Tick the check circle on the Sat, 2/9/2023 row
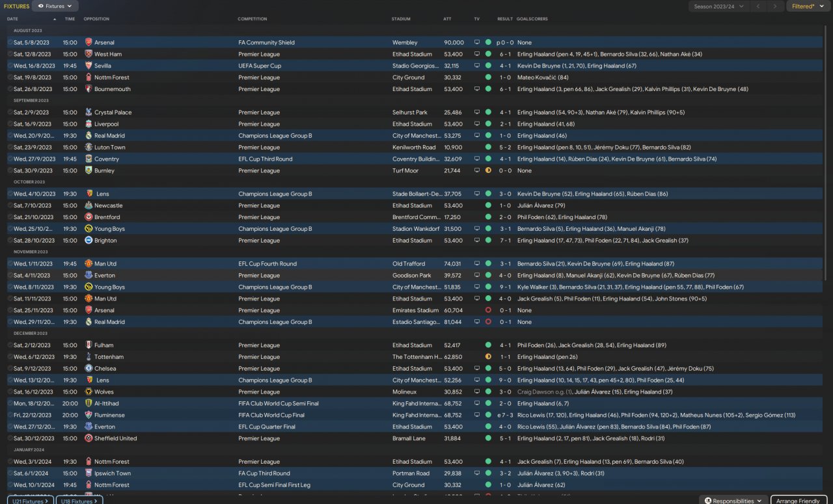 click(10, 113)
